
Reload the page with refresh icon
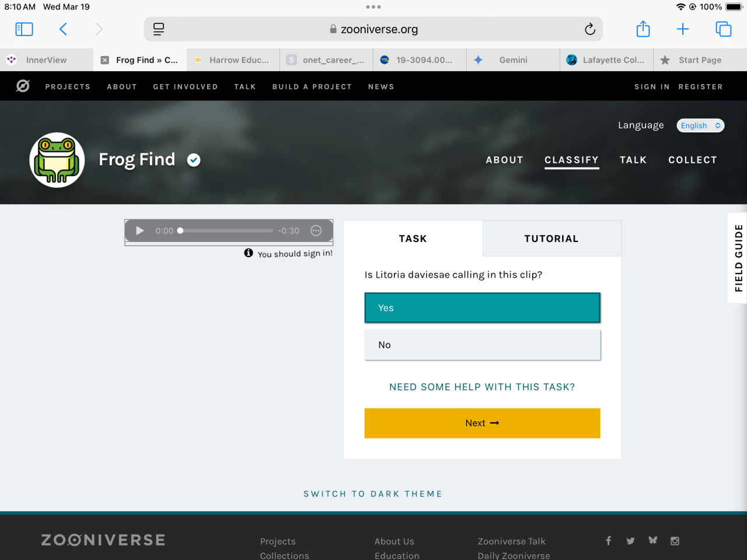(x=590, y=29)
